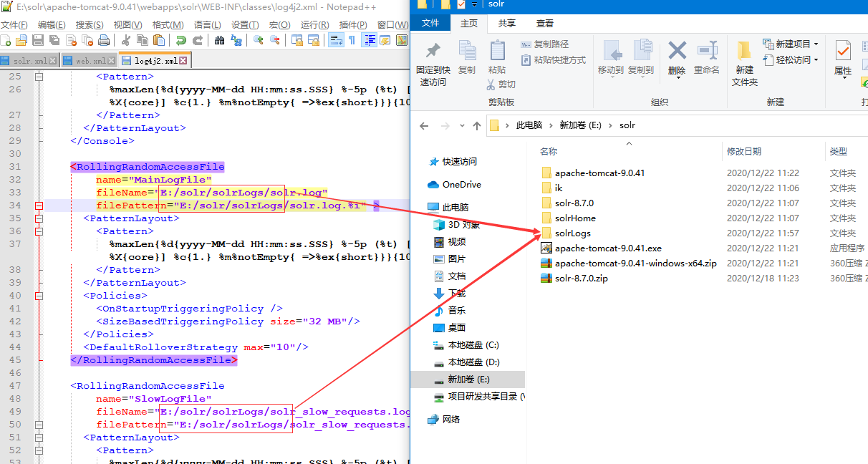Collapse the PatternLayout fold at line 35
Image resolution: width=868 pixels, height=464 pixels.
39,218
